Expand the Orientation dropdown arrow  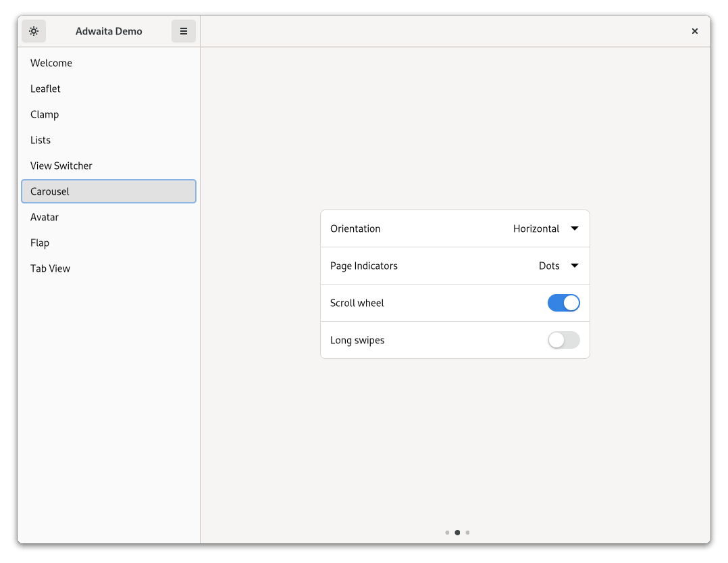(575, 228)
